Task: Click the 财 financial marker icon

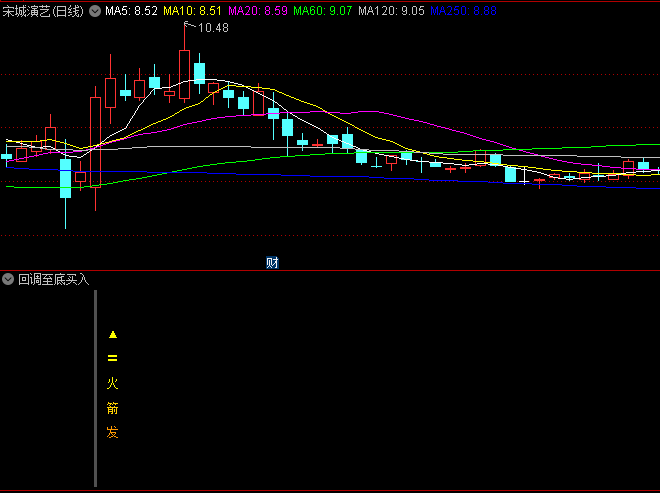Action: [x=272, y=263]
